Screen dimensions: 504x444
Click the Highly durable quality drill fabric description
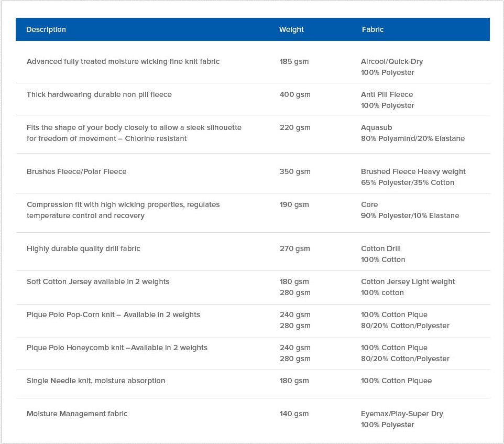coord(83,248)
